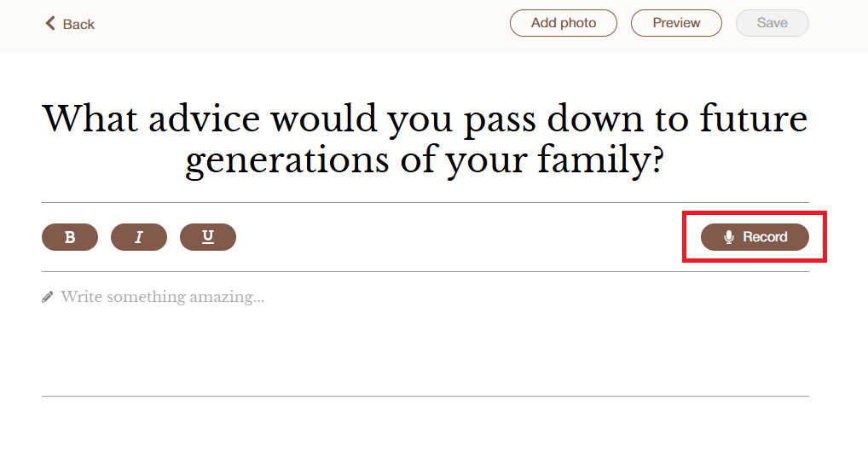The width and height of the screenshot is (868, 458).
Task: Go back using the Back link
Action: [70, 24]
